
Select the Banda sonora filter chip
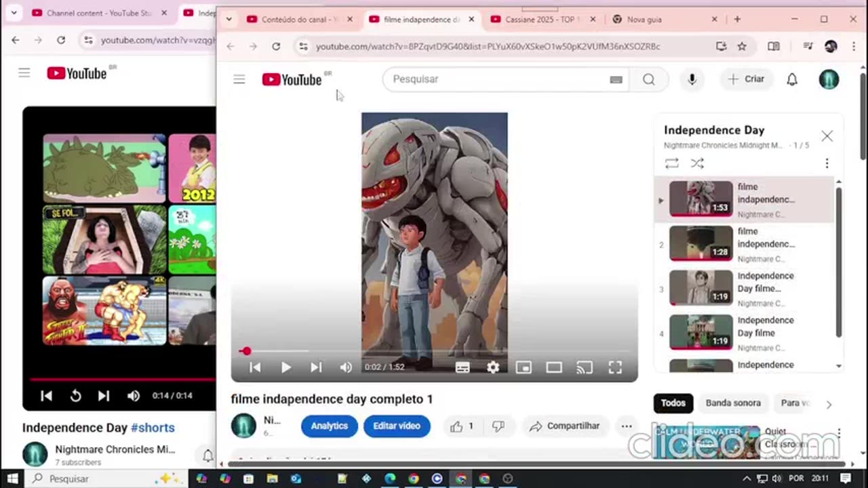click(733, 403)
